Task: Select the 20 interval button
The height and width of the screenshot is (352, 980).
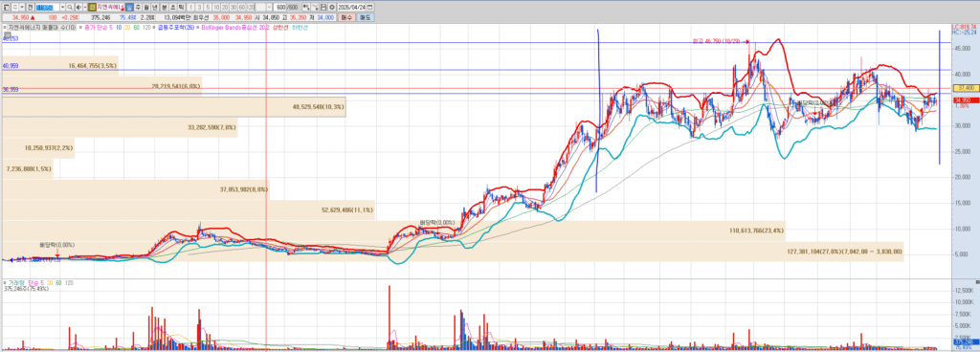Action: (x=224, y=7)
